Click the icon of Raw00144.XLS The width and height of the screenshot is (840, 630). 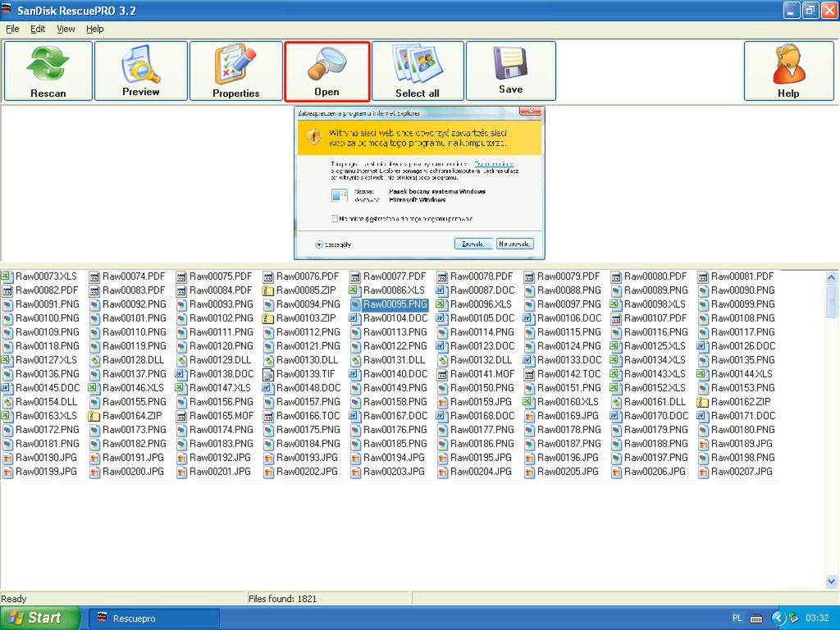pos(702,374)
